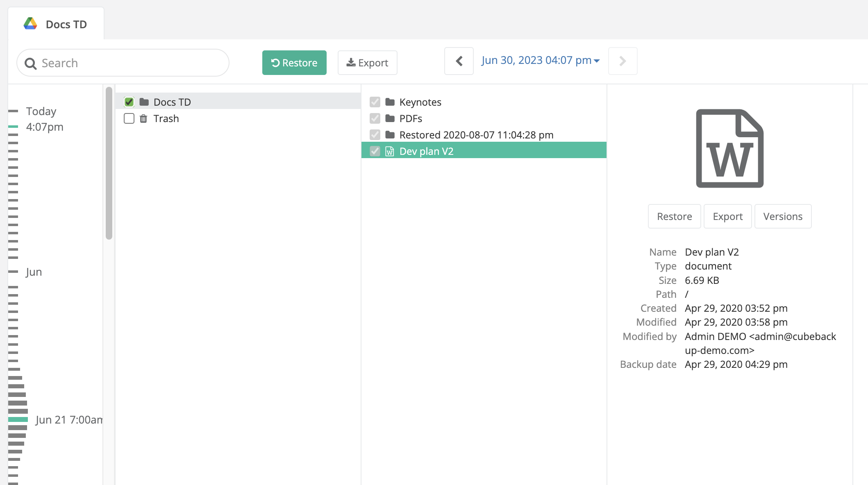Viewport: 868px width, 485px height.
Task: Click the download icon inside the Export button
Action: point(351,62)
